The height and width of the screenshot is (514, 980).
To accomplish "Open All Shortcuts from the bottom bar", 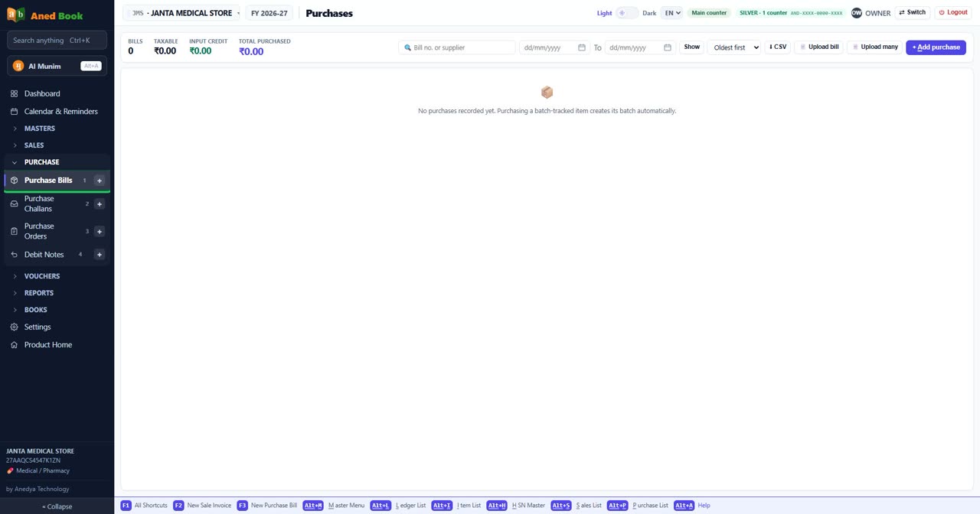I will [x=144, y=506].
